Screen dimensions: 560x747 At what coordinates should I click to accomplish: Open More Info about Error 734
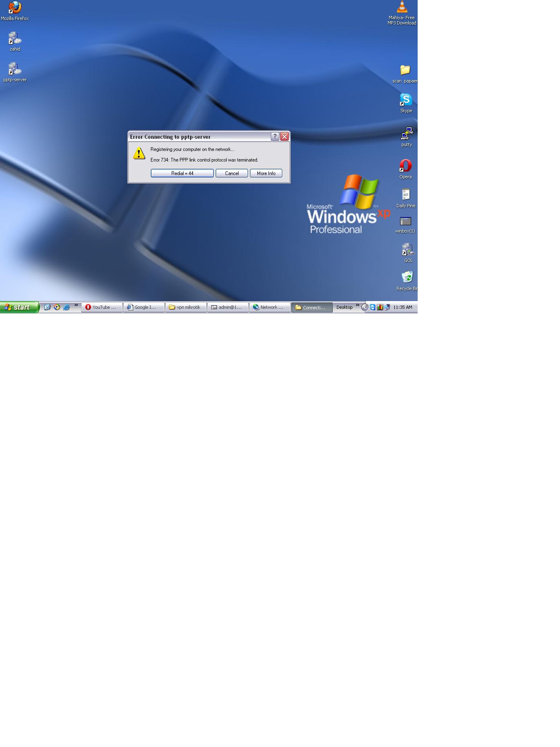click(266, 173)
